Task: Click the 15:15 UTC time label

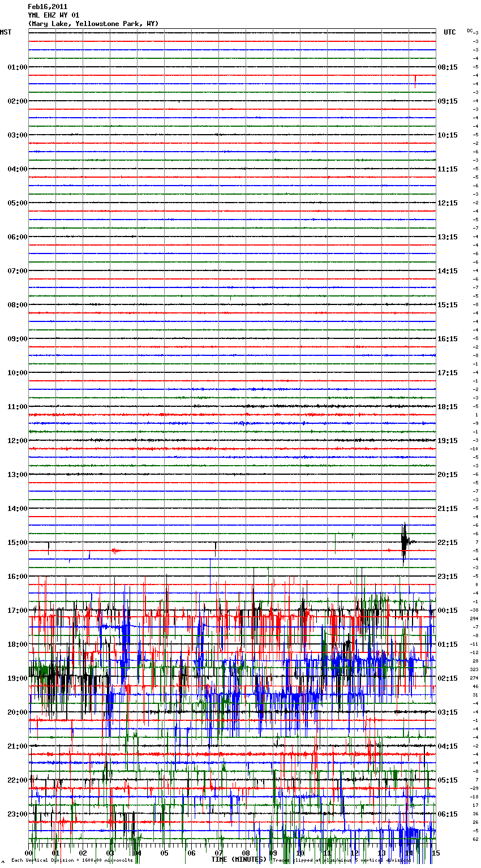Action: pos(448,305)
